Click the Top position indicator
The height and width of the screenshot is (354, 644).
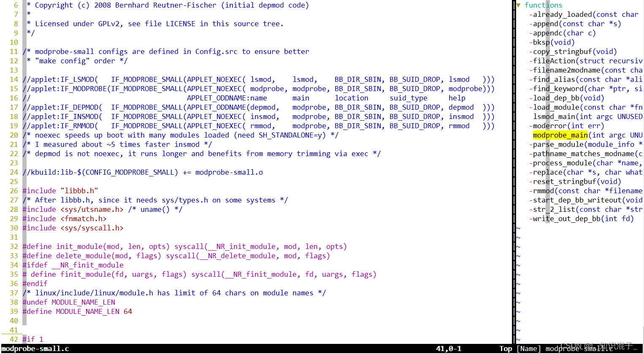[x=506, y=349]
